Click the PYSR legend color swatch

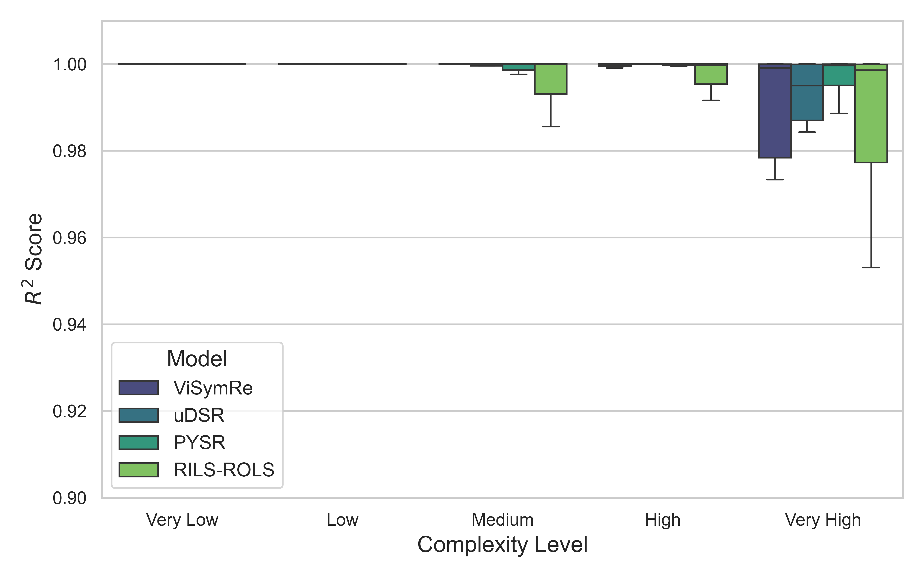click(x=138, y=443)
